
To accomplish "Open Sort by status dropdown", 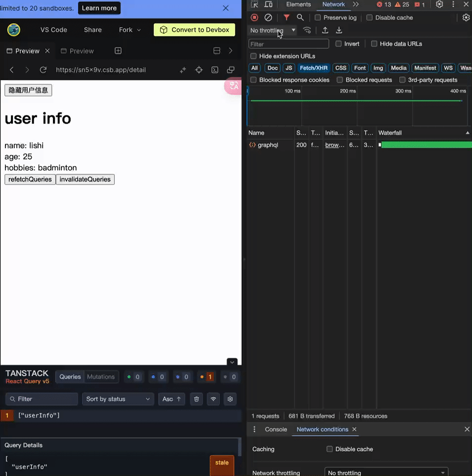I will (118, 399).
